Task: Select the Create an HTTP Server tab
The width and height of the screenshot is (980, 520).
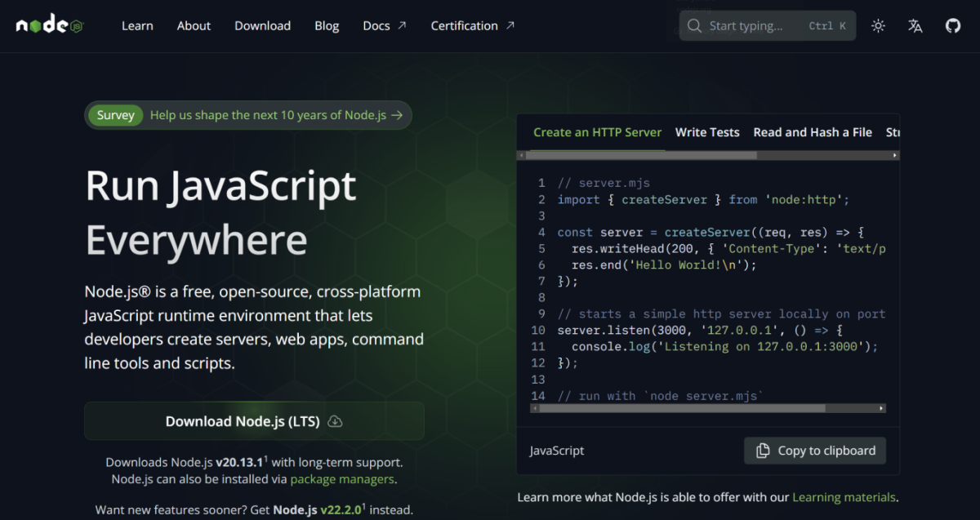Action: 597,131
